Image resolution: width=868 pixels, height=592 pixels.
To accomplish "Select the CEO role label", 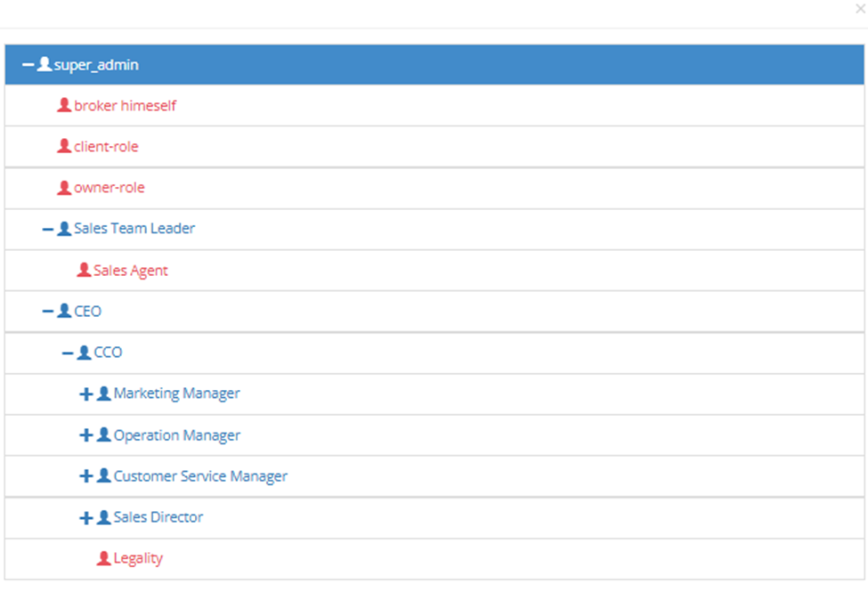I will pos(87,312).
